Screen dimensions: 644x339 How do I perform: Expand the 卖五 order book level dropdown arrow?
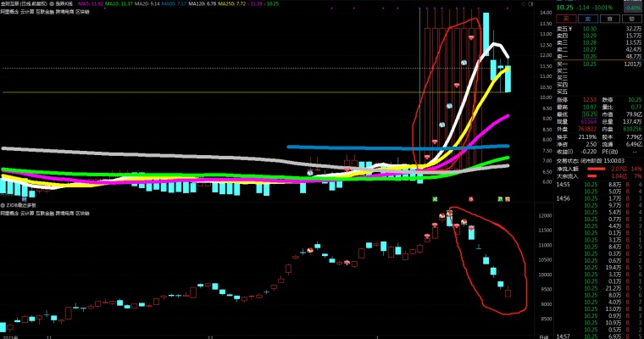[569, 28]
